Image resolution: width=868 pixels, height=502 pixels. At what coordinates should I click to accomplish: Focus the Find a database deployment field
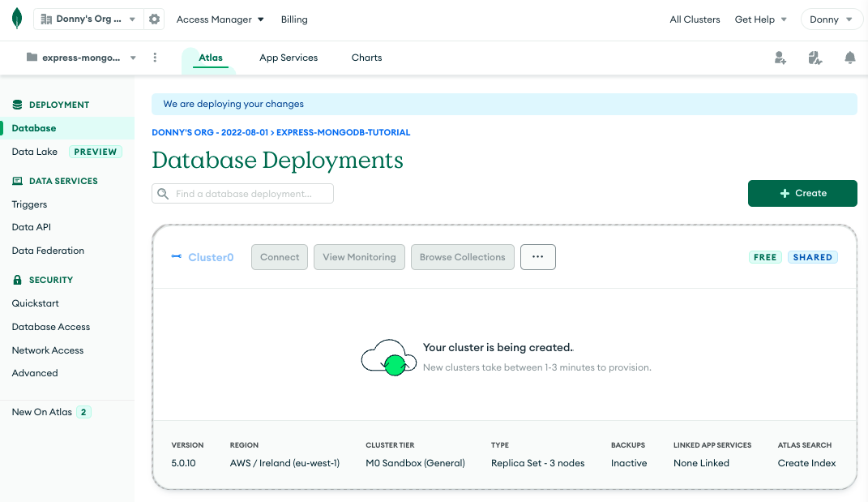[x=242, y=193]
